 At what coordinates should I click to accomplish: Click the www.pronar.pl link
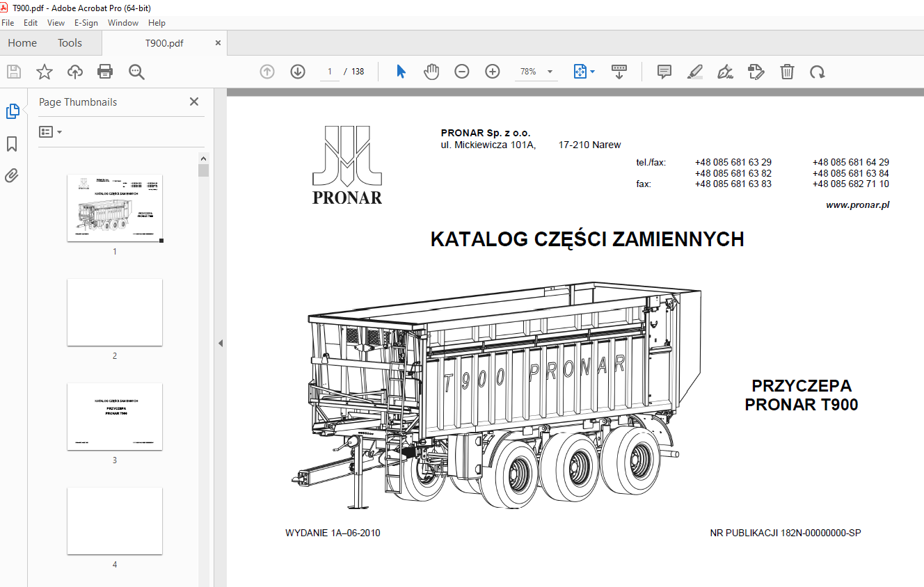pyautogui.click(x=857, y=205)
